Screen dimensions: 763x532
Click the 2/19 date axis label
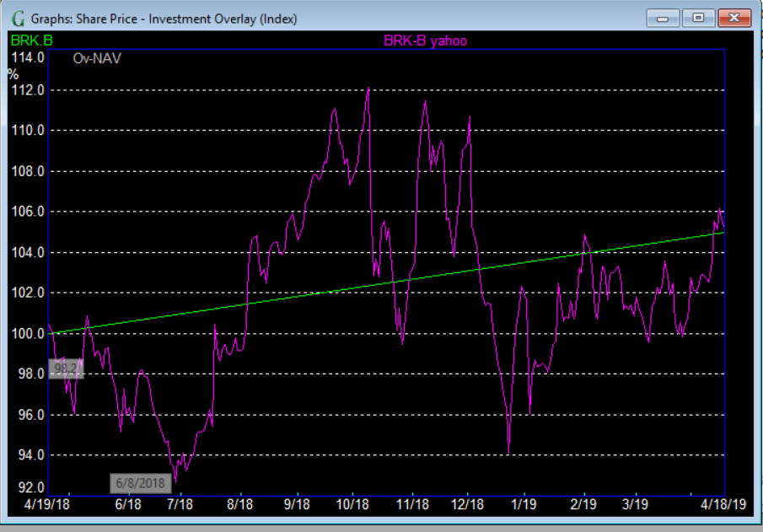click(583, 504)
